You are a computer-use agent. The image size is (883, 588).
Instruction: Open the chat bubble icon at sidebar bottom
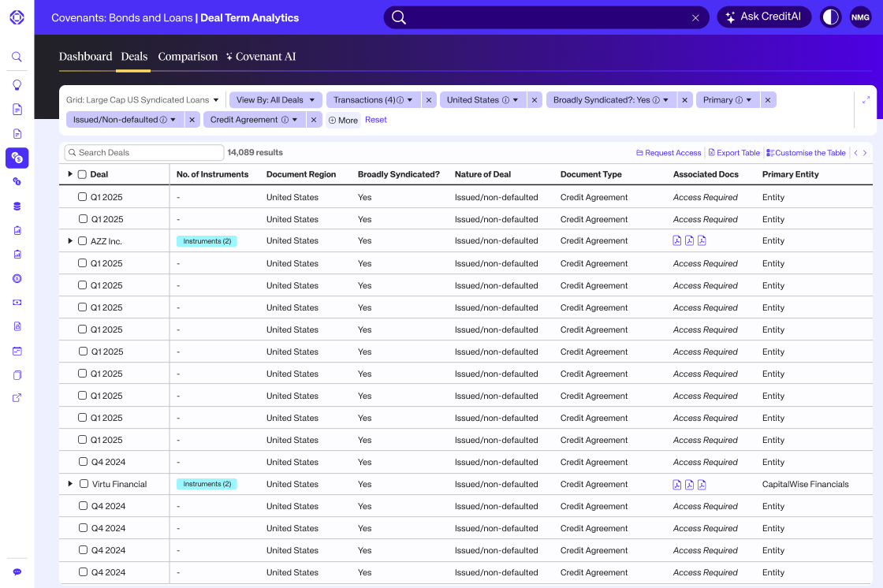(x=17, y=571)
